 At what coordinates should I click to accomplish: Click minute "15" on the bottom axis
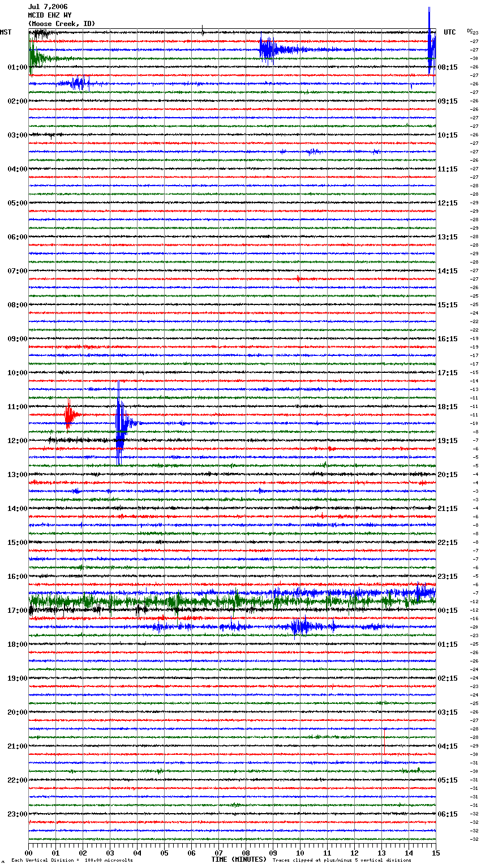[436, 853]
